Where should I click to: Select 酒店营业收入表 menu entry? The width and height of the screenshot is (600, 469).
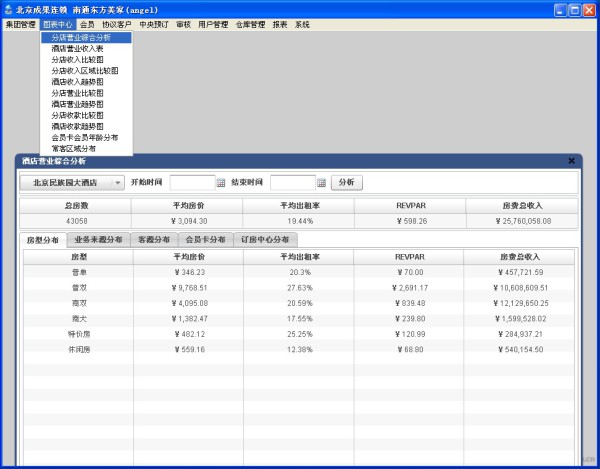point(86,49)
